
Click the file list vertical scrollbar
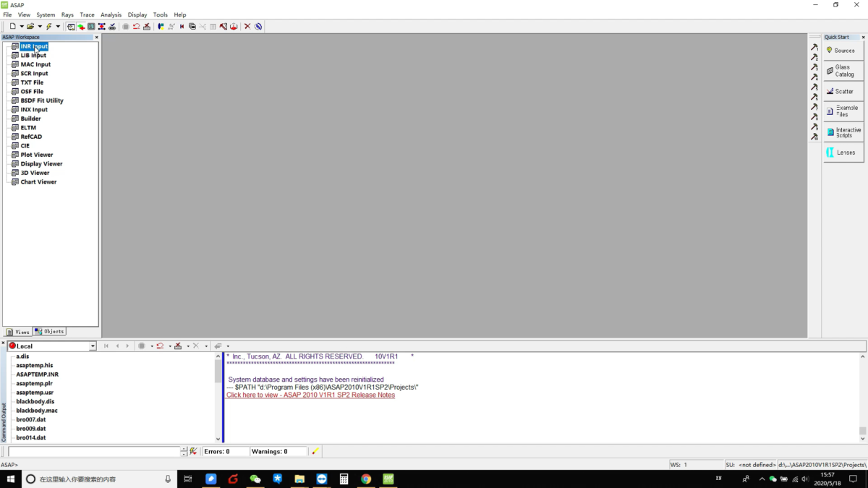pyautogui.click(x=218, y=398)
